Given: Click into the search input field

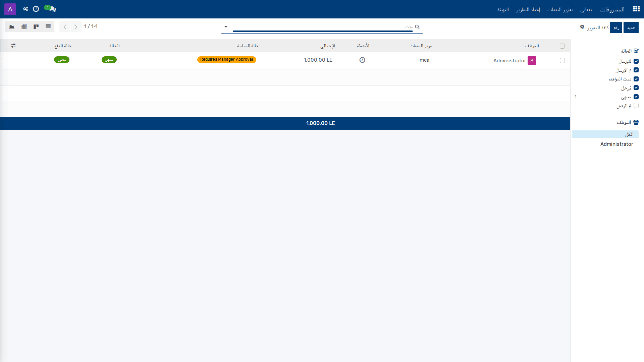Looking at the screenshot, I should pyautogui.click(x=323, y=27).
